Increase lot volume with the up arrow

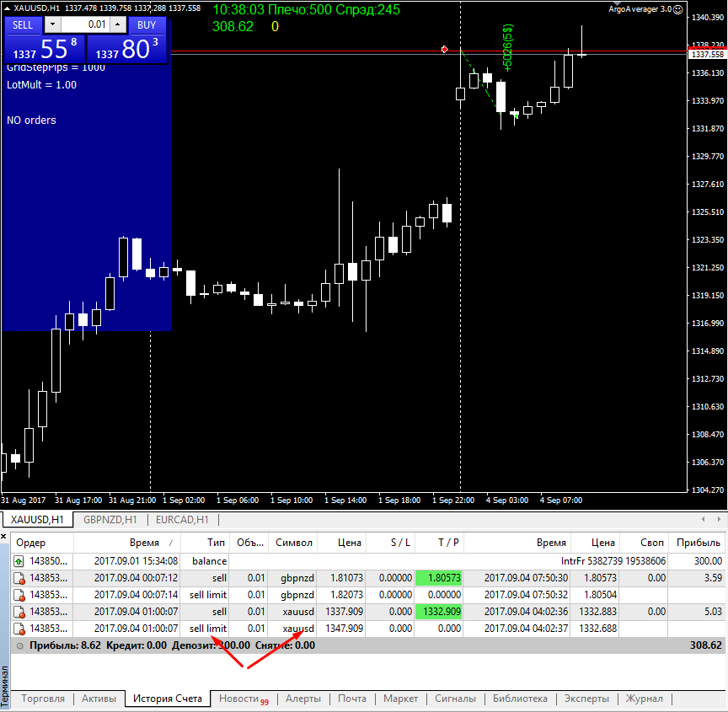coord(118,24)
